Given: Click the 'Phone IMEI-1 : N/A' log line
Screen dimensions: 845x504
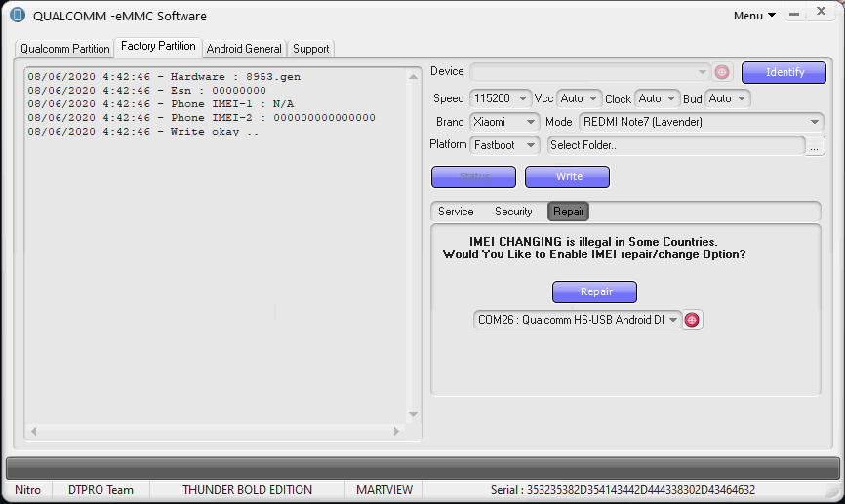Looking at the screenshot, I should point(161,104).
